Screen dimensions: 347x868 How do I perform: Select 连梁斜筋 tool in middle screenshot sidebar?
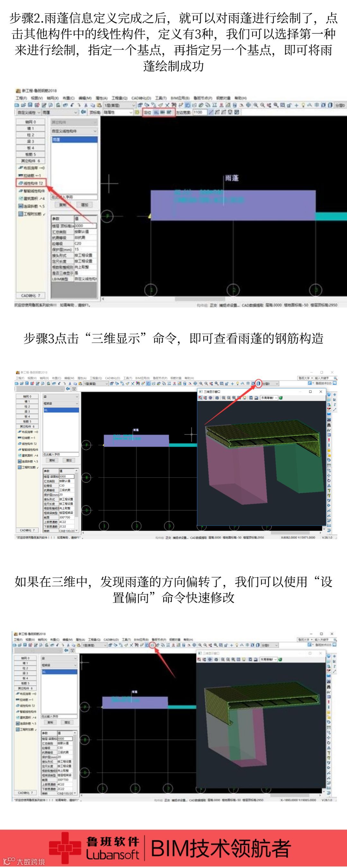tap(28, 461)
